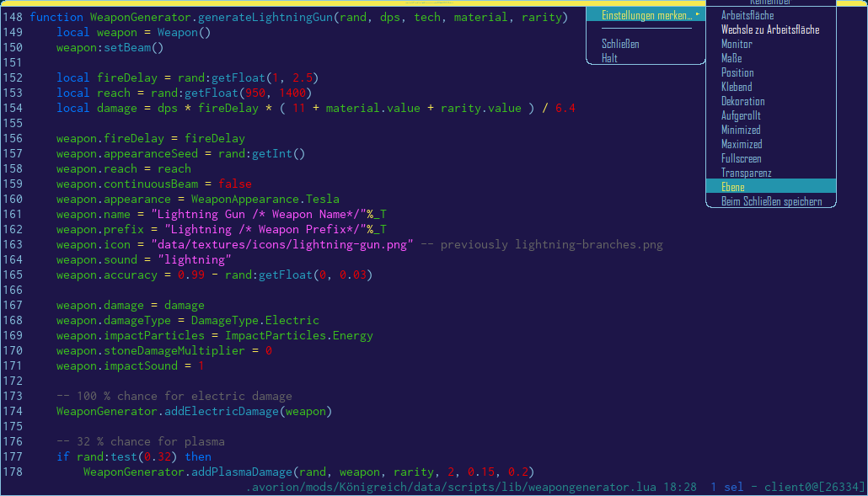Click the '1400' value in the reach line

click(x=292, y=93)
